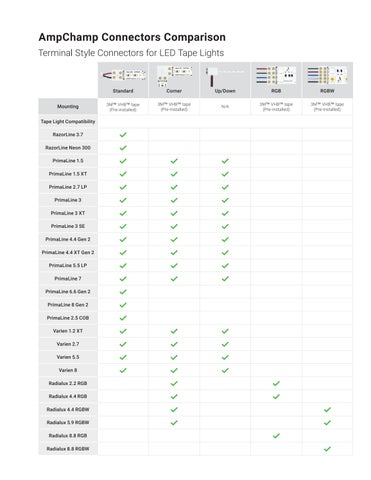Click the "RazorLine 3.7" row label
Viewport: 371px width, 480px height.
[x=68, y=135]
